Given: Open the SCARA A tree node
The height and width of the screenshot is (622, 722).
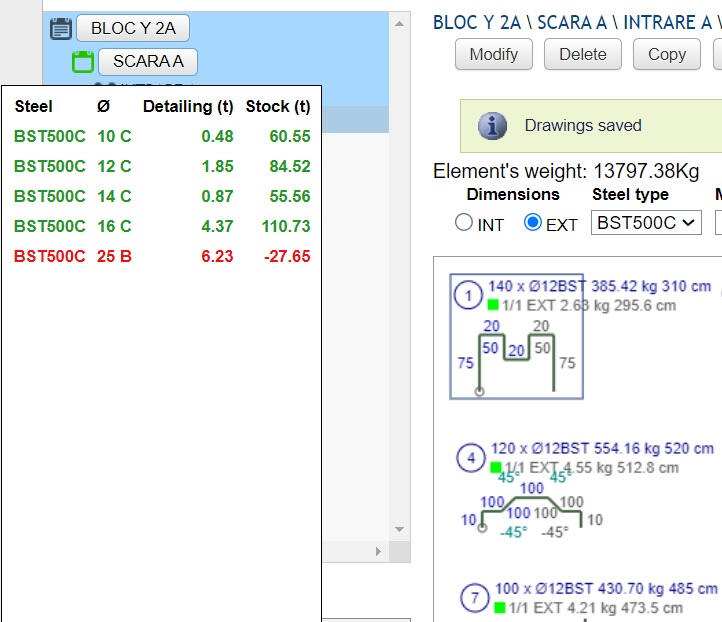Looking at the screenshot, I should pos(148,62).
